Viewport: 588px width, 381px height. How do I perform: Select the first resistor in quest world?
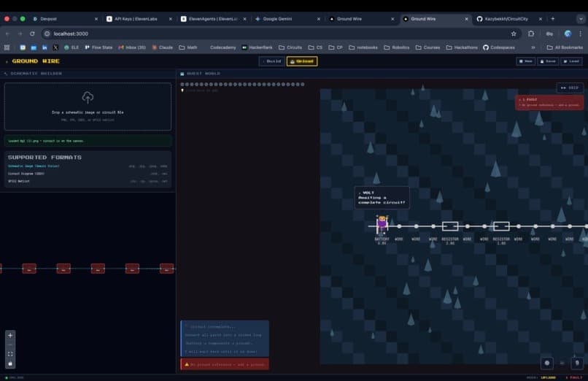[450, 226]
